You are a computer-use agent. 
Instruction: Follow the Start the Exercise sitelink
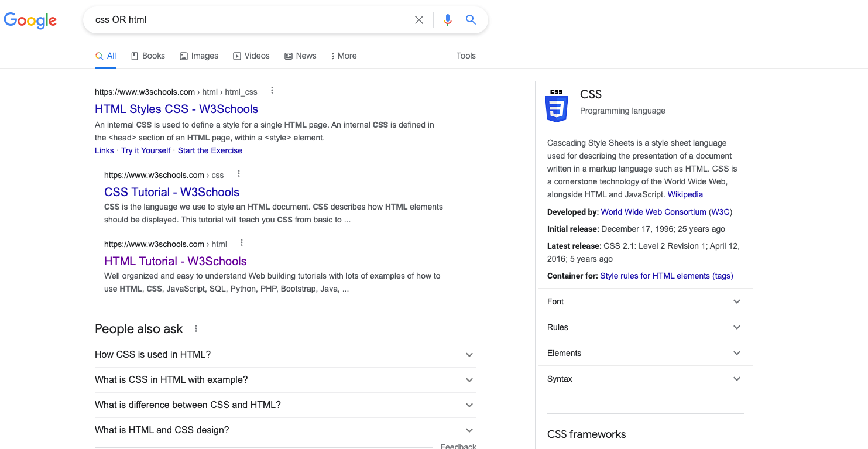[210, 150]
